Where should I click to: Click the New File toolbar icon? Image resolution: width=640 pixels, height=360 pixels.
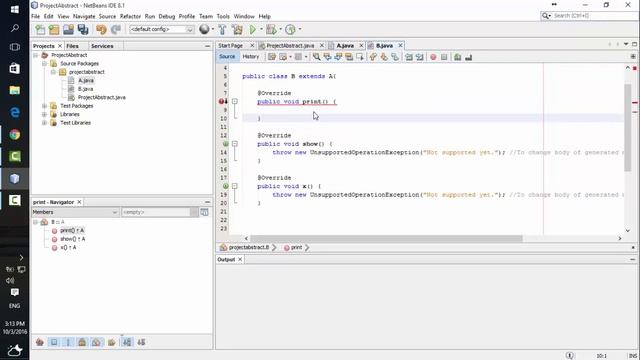coord(40,29)
